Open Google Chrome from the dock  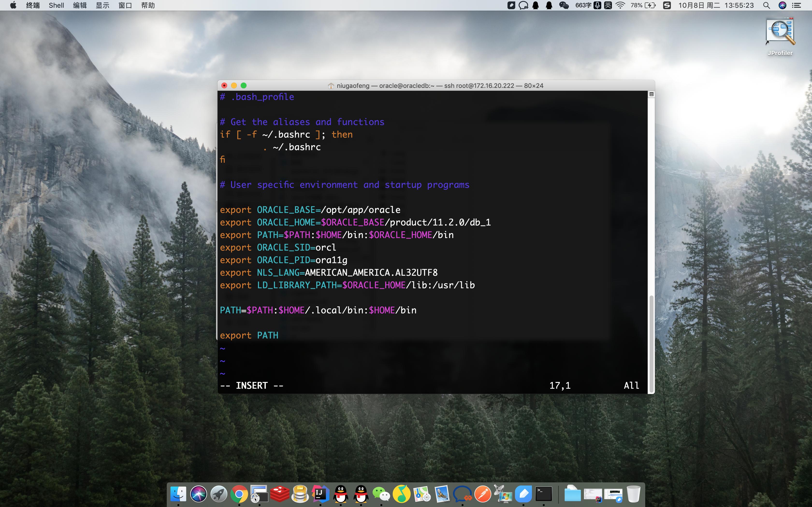click(239, 494)
